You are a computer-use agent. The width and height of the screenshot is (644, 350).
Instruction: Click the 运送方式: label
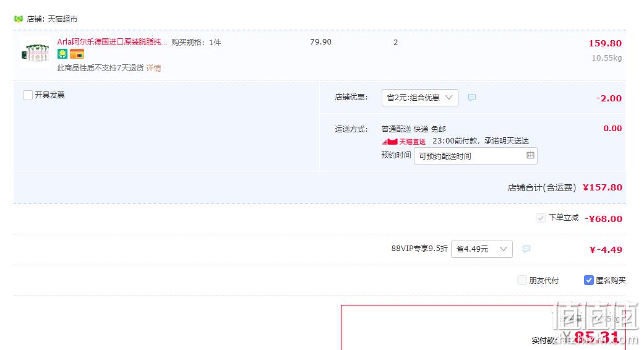[351, 129]
